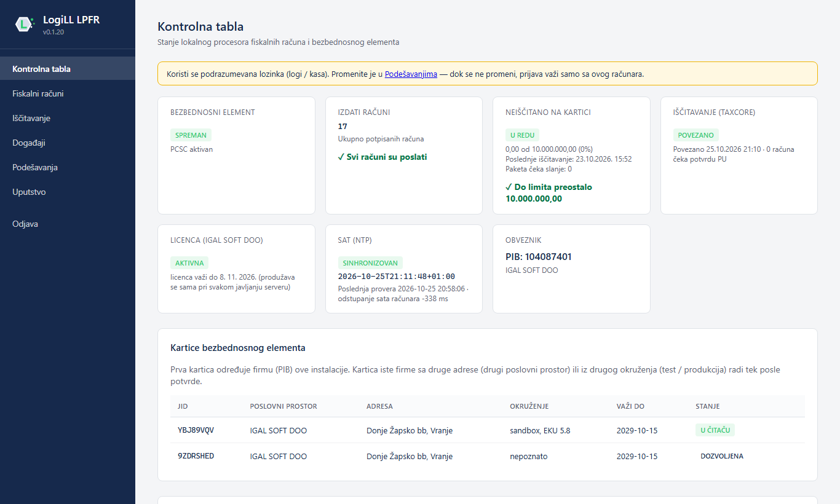Click the U REDU status badge
This screenshot has height=504, width=840.
tap(522, 135)
